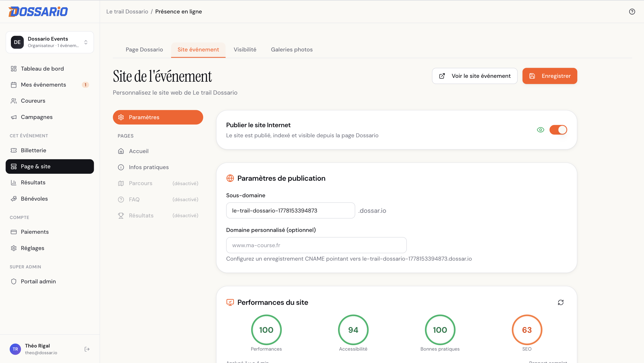Click the Paramètres de publication globe icon
The height and width of the screenshot is (363, 644).
click(x=230, y=178)
